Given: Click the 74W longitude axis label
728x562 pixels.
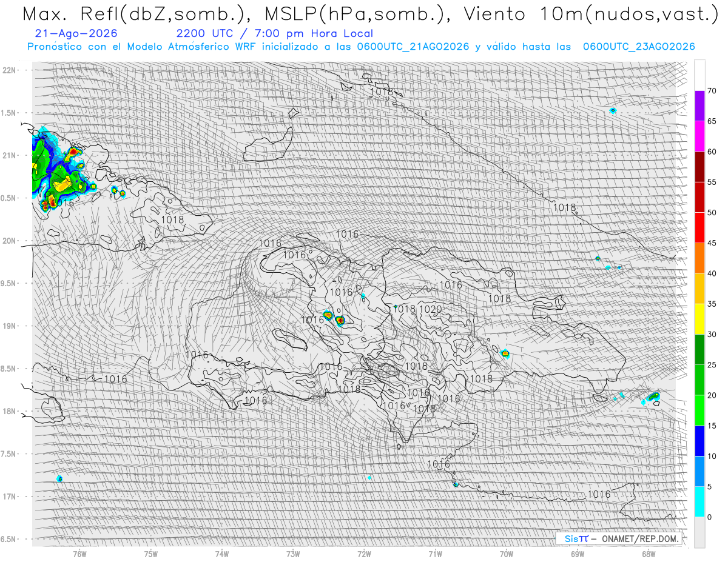Looking at the screenshot, I should 221,553.
